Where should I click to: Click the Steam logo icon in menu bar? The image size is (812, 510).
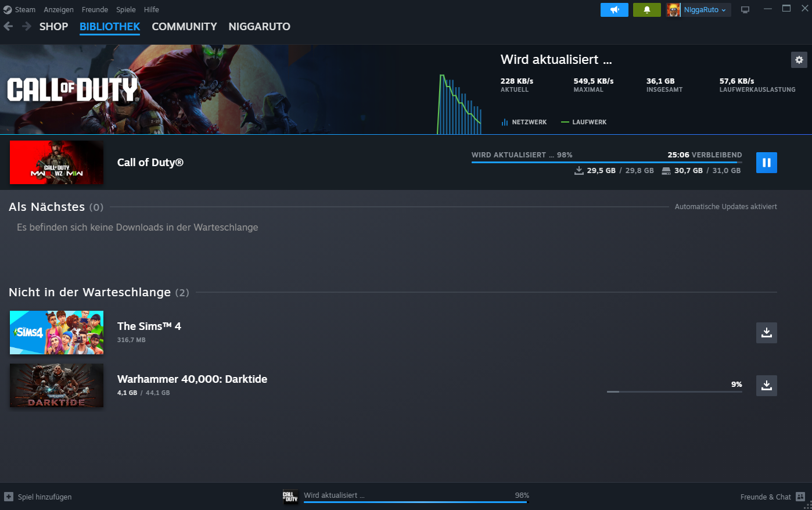[x=8, y=10]
